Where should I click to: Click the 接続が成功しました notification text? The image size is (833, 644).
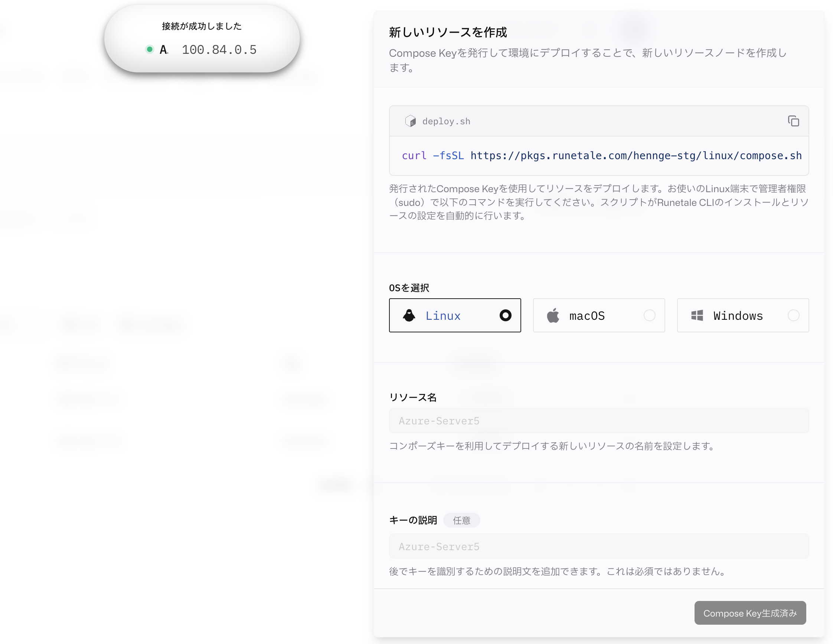coord(202,26)
